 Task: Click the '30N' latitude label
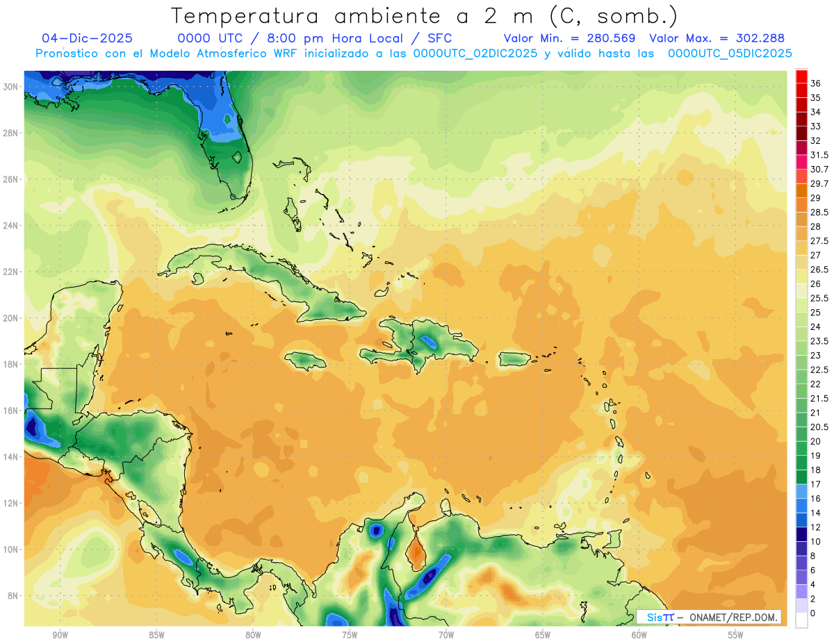coord(11,86)
